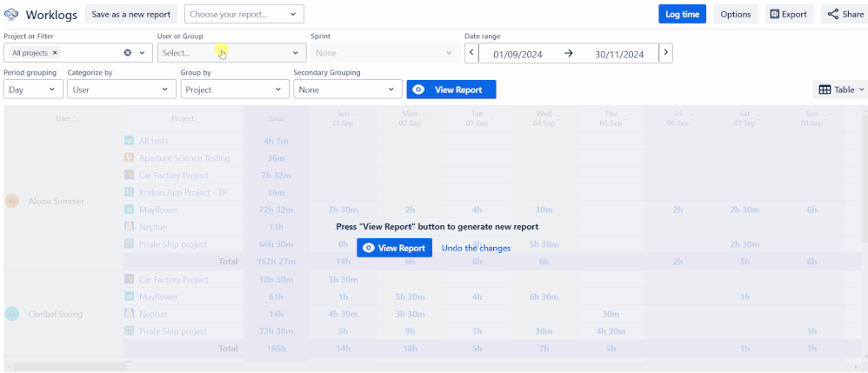
Task: Open the Table view selector
Action: click(841, 90)
